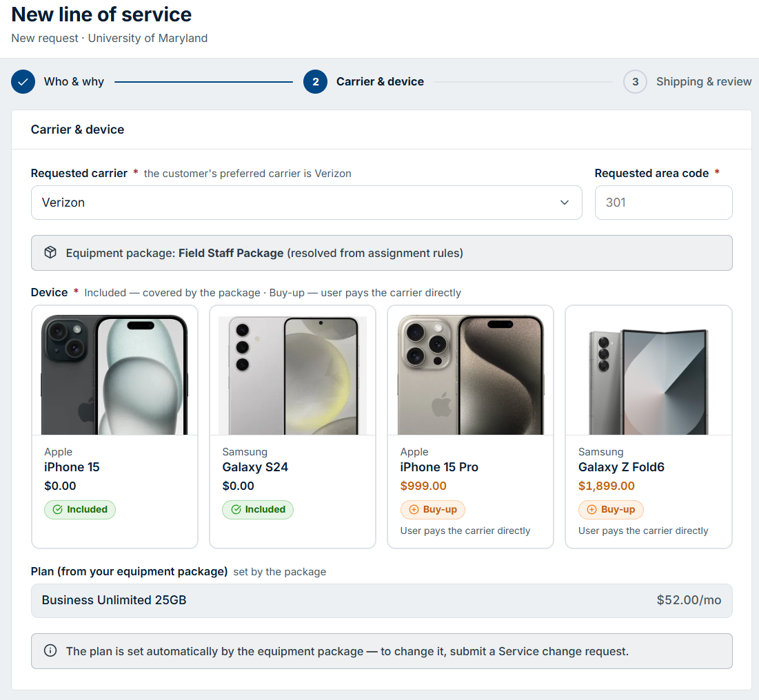Click iPhone 15 Pro 'User pays the carrier directly'
Viewport: 759px width, 700px height.
(465, 531)
